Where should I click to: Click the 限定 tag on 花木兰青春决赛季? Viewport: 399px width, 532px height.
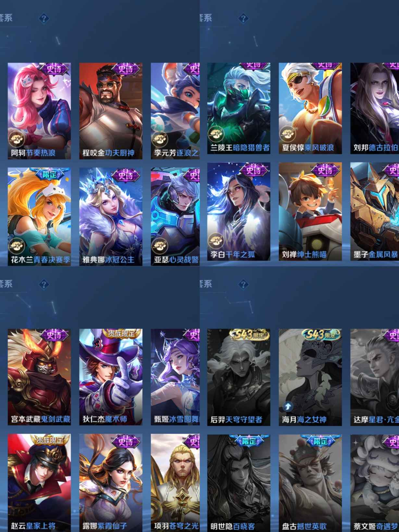point(50,174)
